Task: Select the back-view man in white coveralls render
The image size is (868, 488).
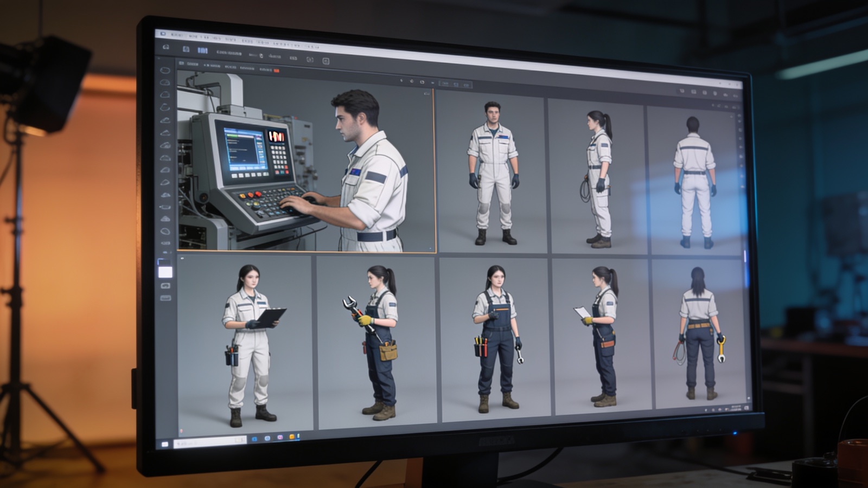Action: click(x=694, y=181)
